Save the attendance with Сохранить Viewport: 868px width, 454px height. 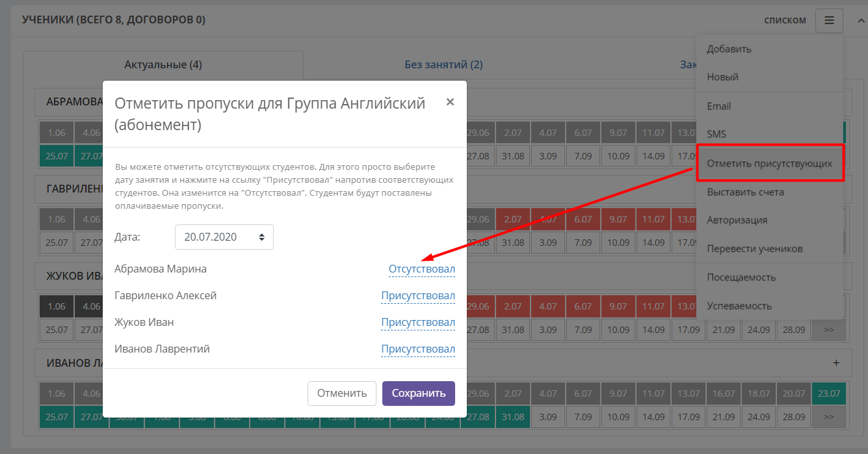[419, 394]
